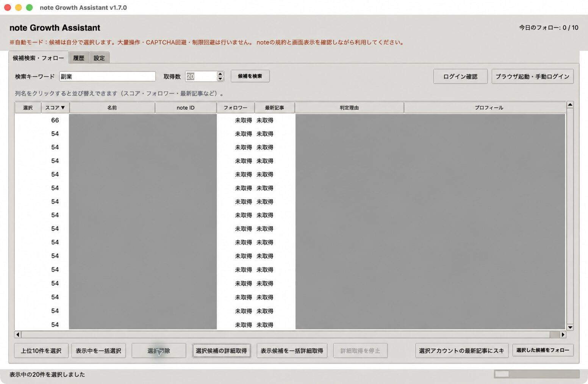The width and height of the screenshot is (588, 384).
Task: Launch browser via ブラウザ起動・手動ログイン
Action: [532, 76]
